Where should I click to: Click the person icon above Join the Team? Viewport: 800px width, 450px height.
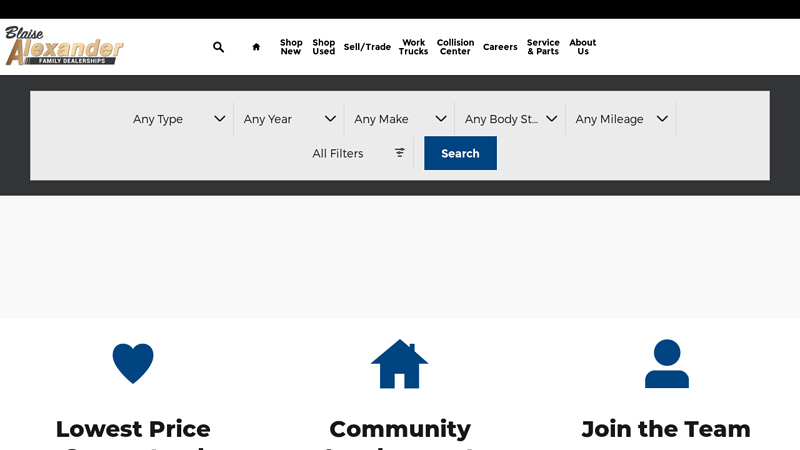667,364
